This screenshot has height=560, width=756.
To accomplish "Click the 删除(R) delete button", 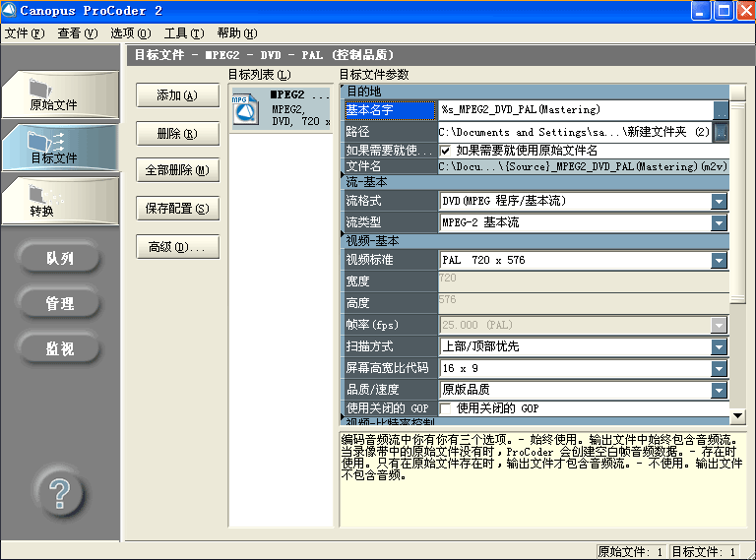I will 177,134.
